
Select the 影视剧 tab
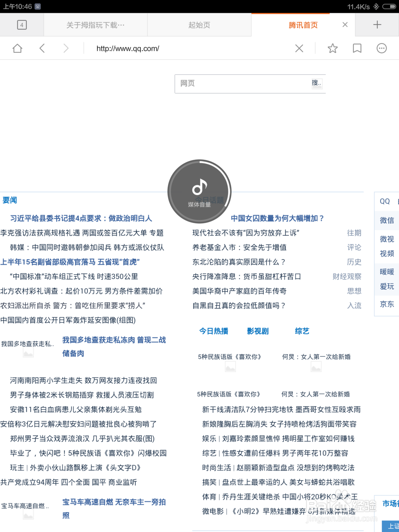[258, 331]
